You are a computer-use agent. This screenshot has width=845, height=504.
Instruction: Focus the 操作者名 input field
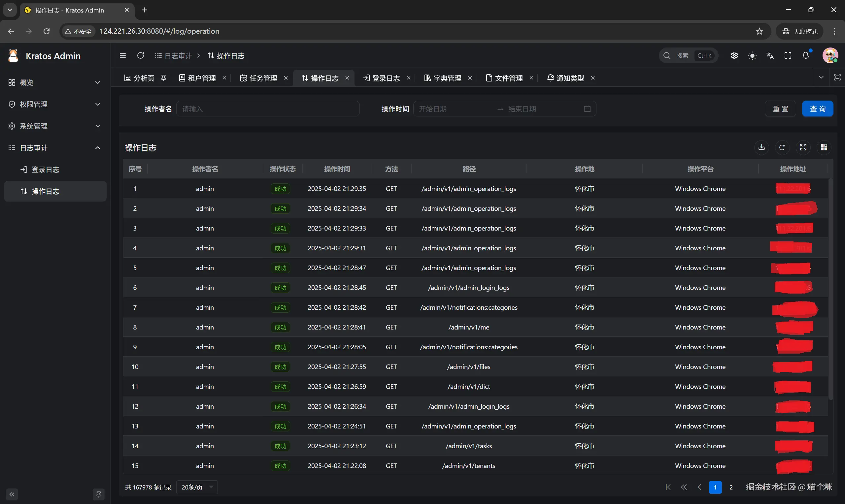click(x=268, y=109)
